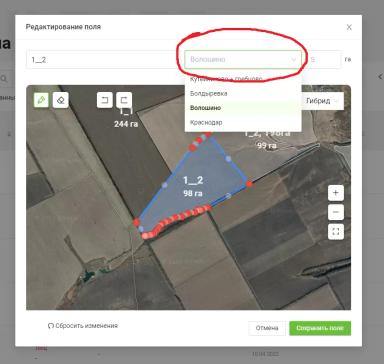Image resolution: width=384 pixels, height=364 pixels.
Task: Collapse the Волошино group dropdown
Action: pyautogui.click(x=243, y=59)
